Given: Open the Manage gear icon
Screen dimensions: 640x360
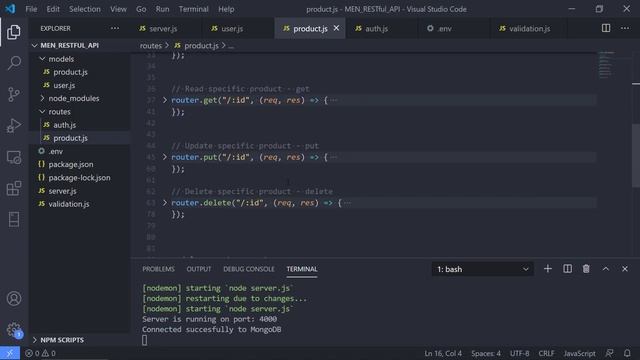Looking at the screenshot, I should (x=14, y=329).
